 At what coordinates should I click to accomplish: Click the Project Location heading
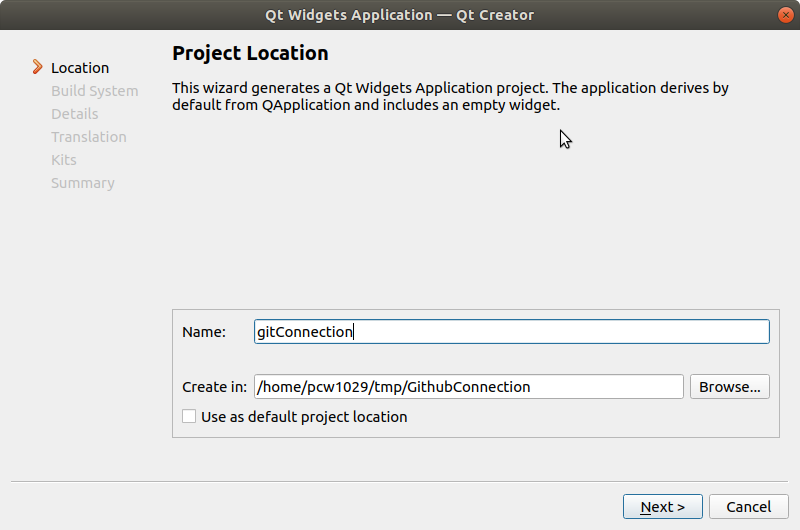[250, 53]
